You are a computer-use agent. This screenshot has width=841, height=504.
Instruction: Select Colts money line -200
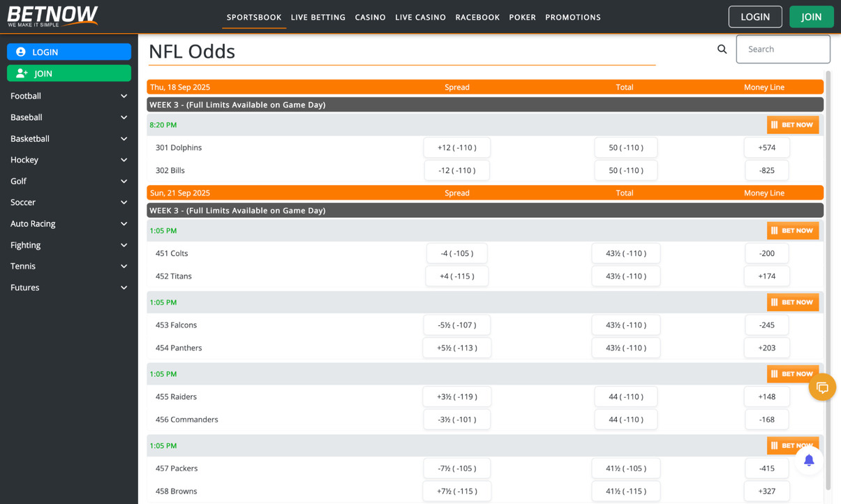pyautogui.click(x=767, y=253)
